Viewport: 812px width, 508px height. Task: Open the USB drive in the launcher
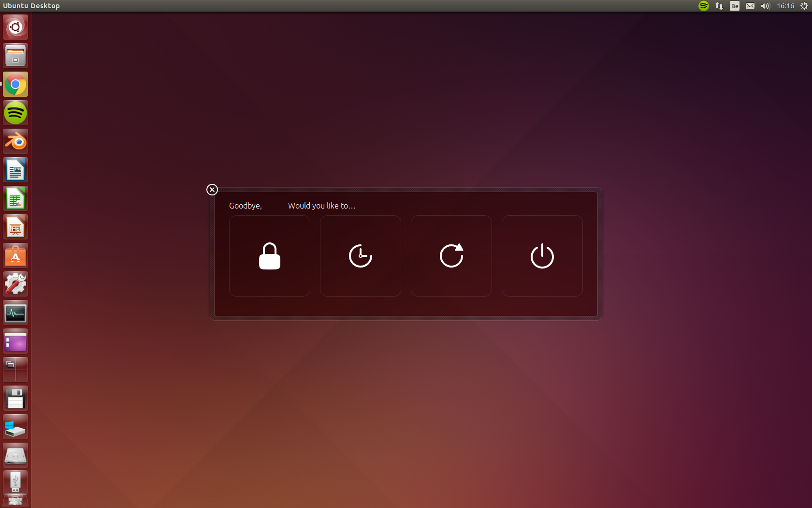pos(15,483)
